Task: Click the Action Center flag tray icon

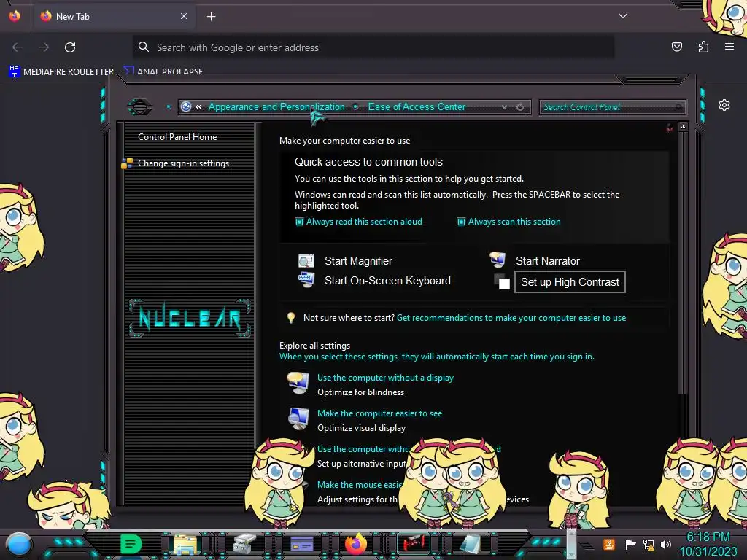Action: tap(630, 544)
